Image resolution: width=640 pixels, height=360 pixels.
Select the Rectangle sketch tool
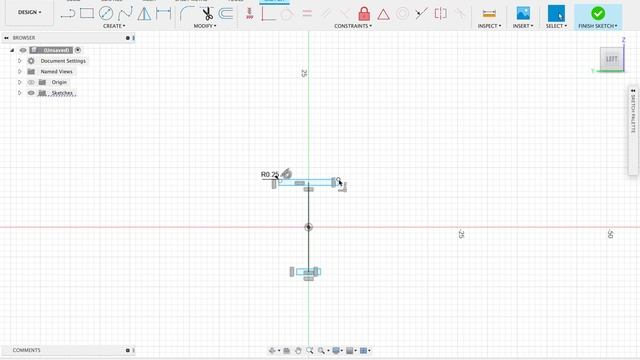click(x=87, y=13)
